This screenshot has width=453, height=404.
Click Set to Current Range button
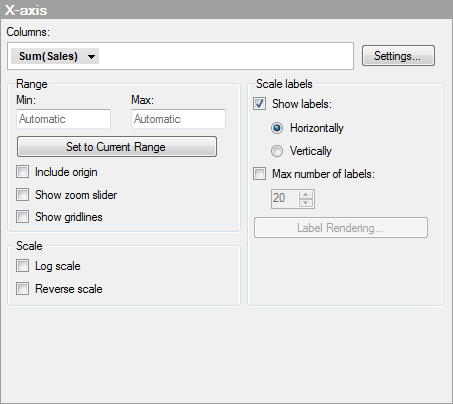(x=117, y=147)
